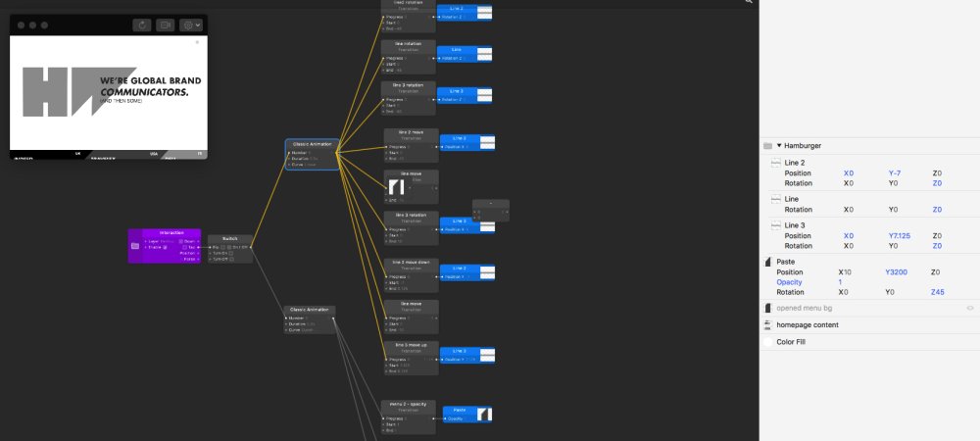
Task: Click the search magnifier icon at top
Action: pos(749,2)
